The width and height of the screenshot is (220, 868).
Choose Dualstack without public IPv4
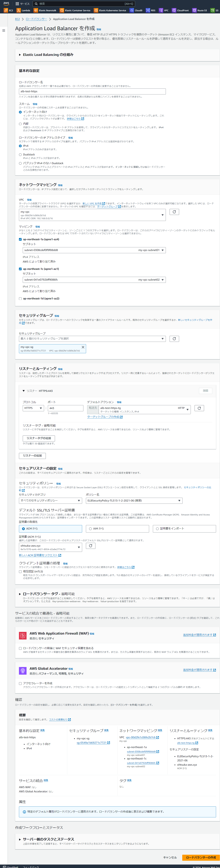click(x=20, y=163)
